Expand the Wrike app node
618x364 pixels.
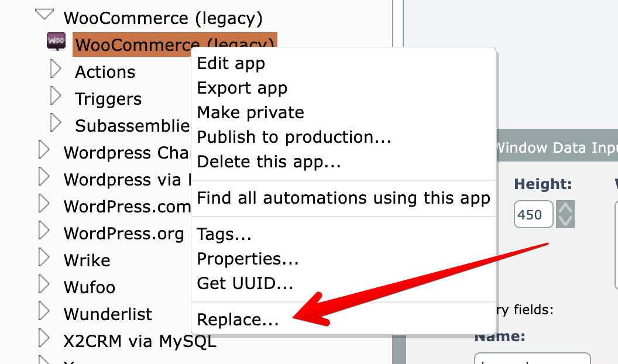44,258
